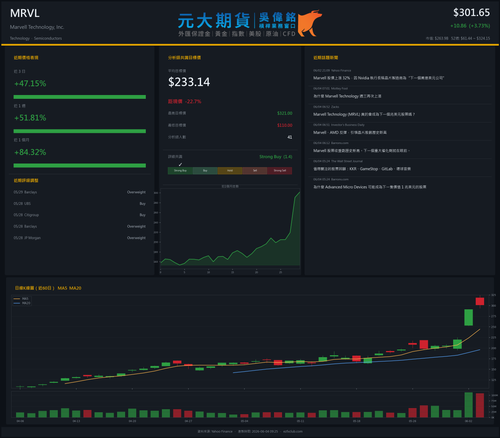Click the 05/28 UBS Buy rating row

pyautogui.click(x=80, y=204)
